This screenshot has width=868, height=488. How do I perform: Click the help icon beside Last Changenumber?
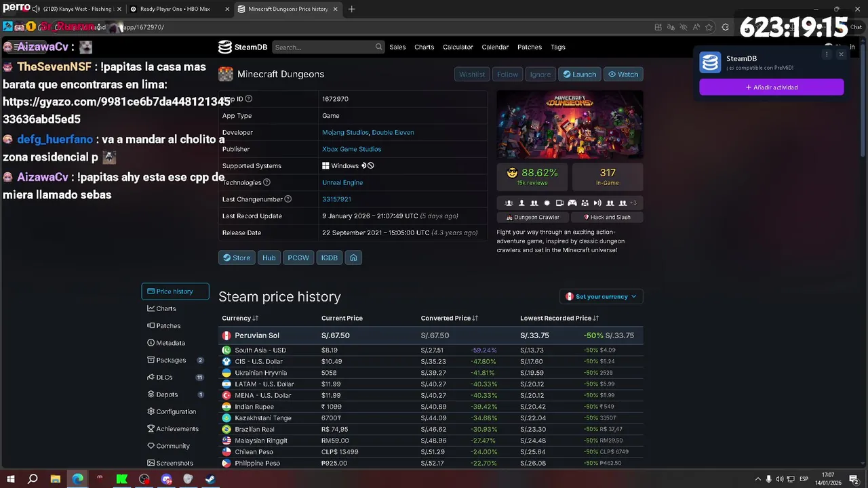pyautogui.click(x=288, y=199)
